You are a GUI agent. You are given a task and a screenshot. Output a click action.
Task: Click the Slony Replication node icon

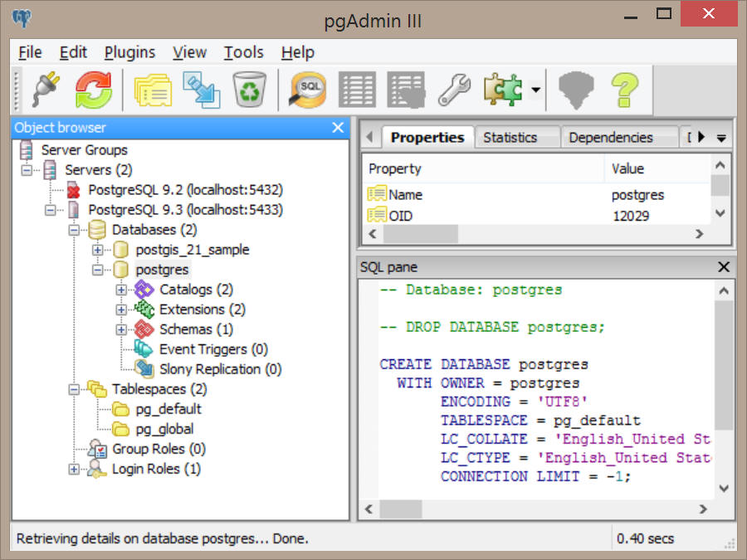pyautogui.click(x=144, y=368)
